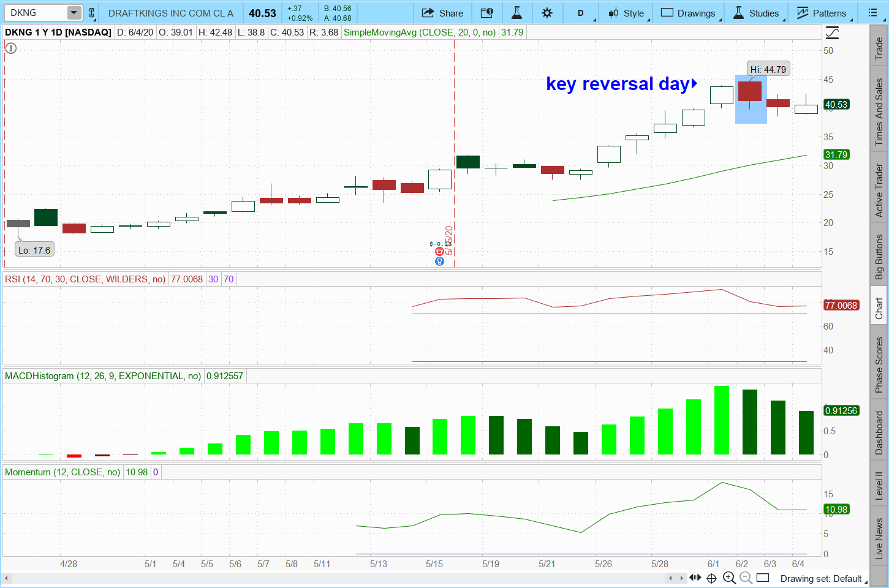Click the flask icon in the top toolbar
The width and height of the screenshot is (889, 588).
(517, 13)
